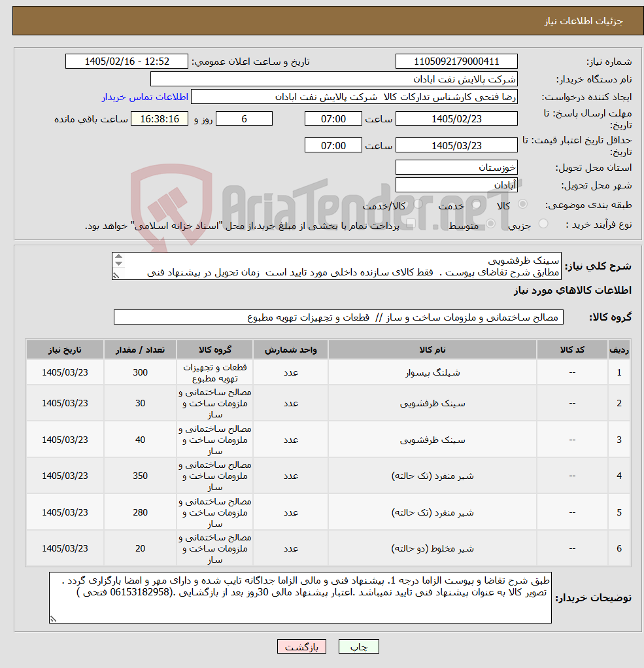Click the price validity date 1405/03/23 field
Viewport: 644px width, 668px height.
click(456, 145)
